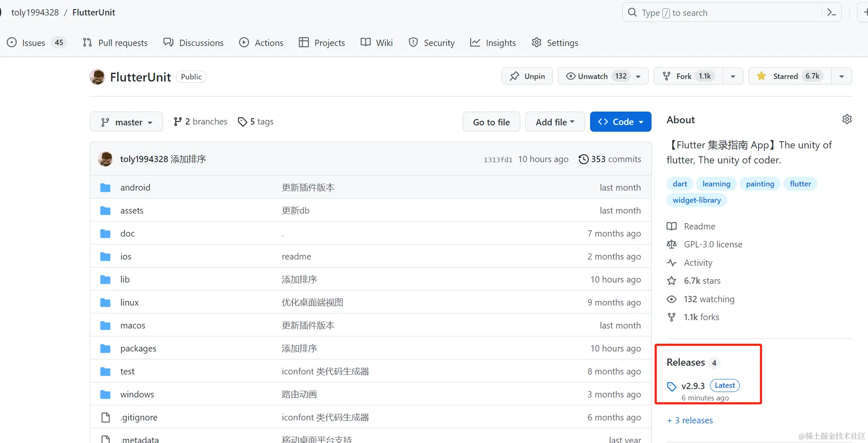
Task: Open the Wiki tab
Action: tap(377, 43)
